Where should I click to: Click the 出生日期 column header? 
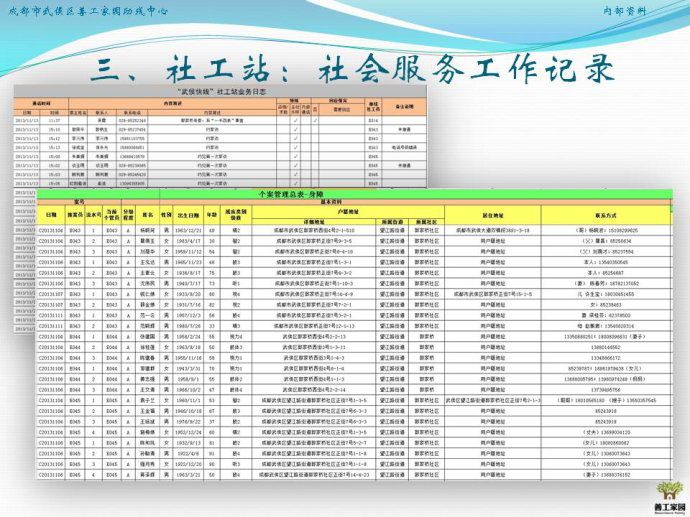click(189, 214)
